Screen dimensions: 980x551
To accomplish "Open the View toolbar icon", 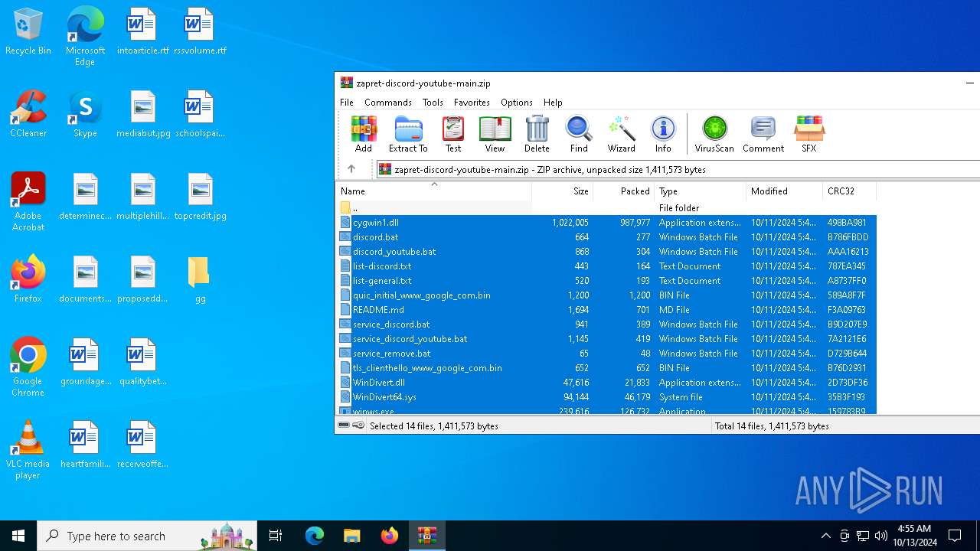I will pos(495,134).
